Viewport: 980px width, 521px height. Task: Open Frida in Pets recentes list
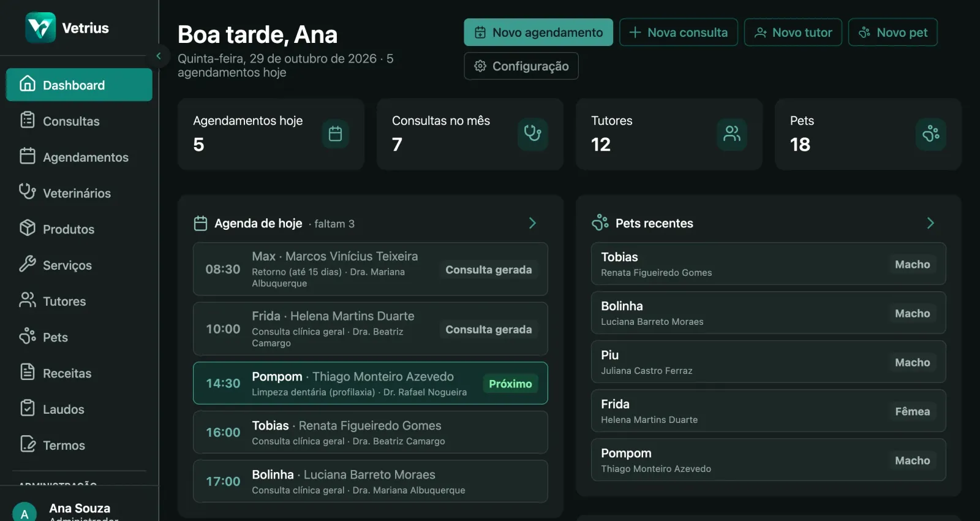pos(769,411)
